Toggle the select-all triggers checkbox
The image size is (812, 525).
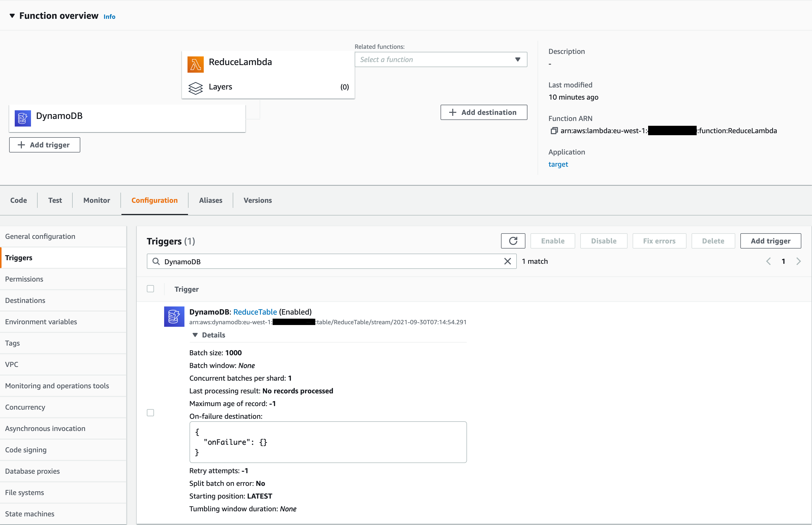click(x=150, y=289)
